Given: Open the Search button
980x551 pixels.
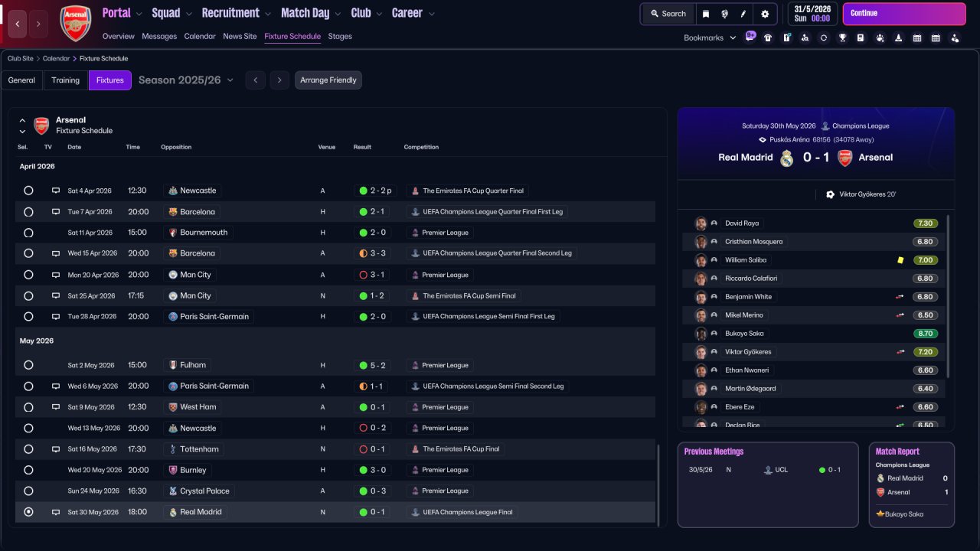Looking at the screenshot, I should pos(668,14).
